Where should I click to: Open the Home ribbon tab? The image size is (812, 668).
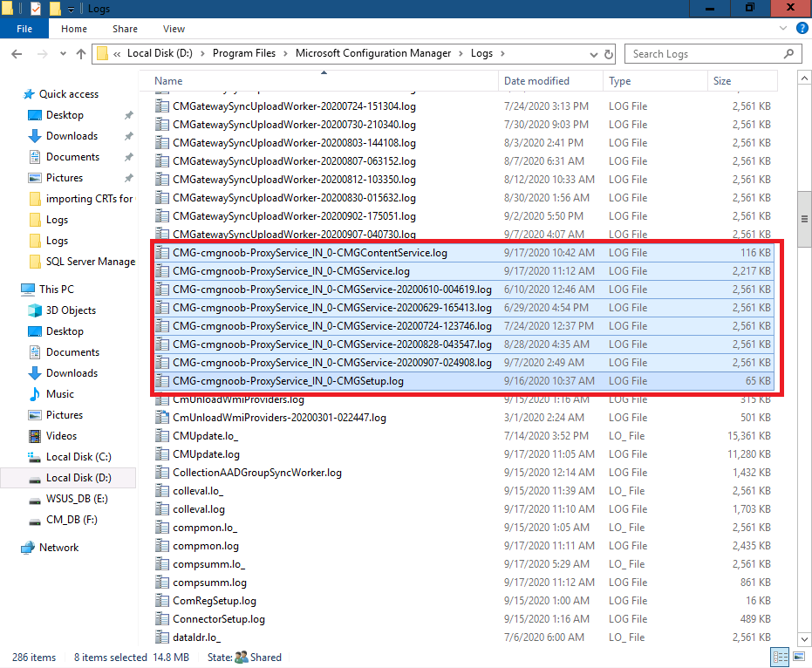point(74,29)
